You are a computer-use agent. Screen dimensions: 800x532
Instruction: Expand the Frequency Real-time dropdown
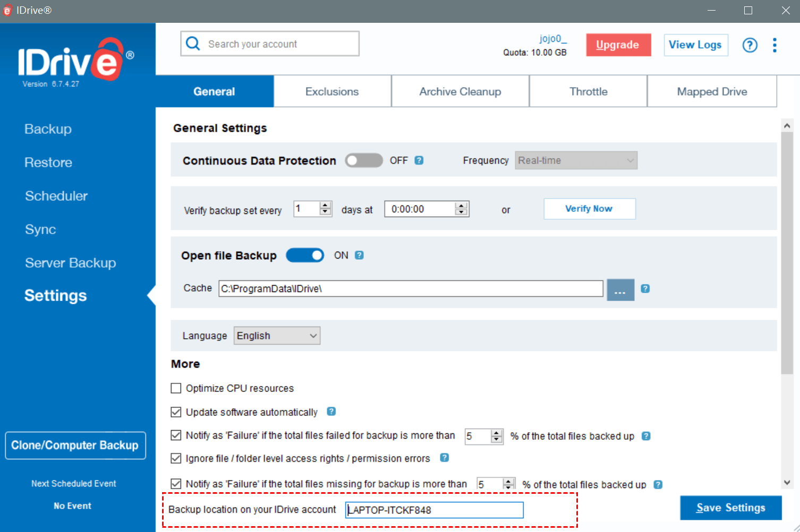pos(576,160)
